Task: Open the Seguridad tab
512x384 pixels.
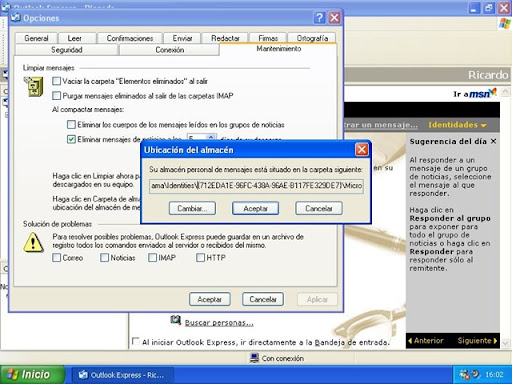Action: tap(67, 50)
